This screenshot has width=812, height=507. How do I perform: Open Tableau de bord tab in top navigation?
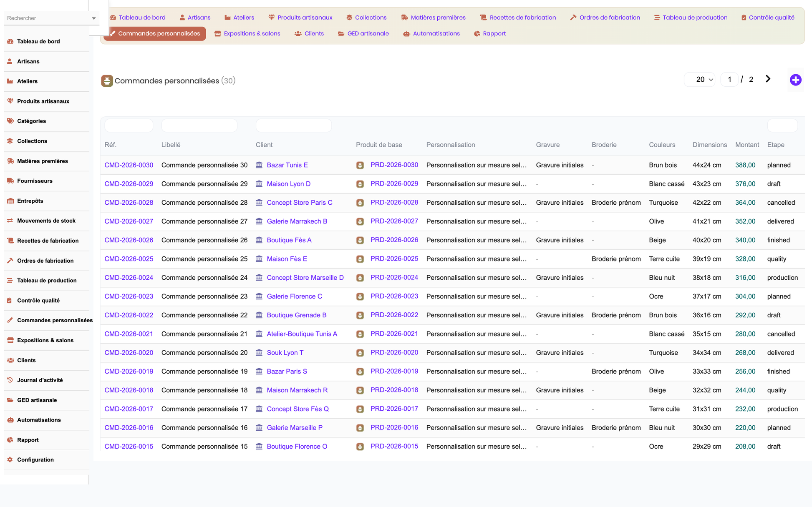[137, 18]
